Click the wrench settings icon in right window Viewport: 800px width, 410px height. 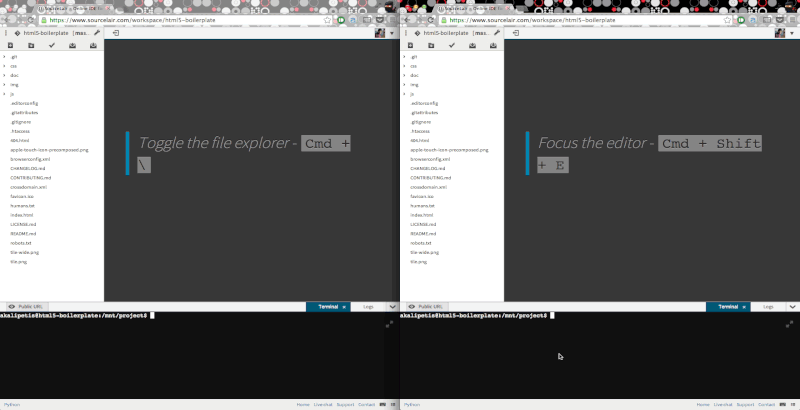click(x=496, y=33)
